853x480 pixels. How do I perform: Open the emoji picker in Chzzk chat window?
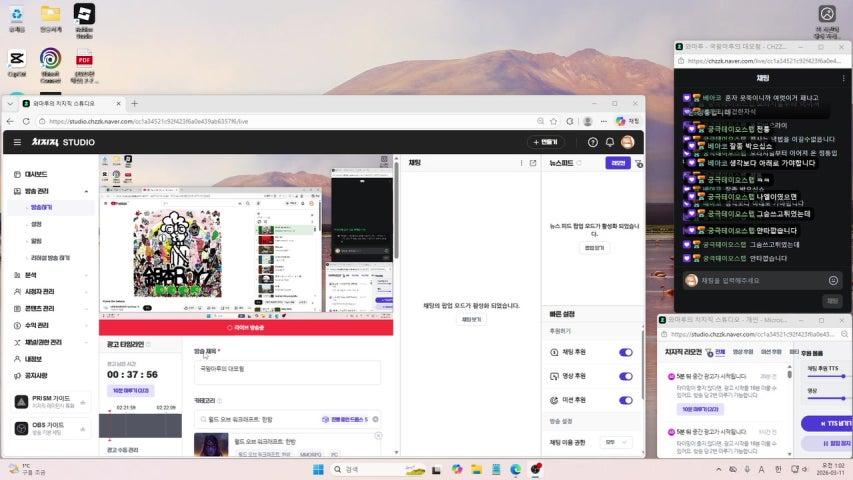click(x=833, y=280)
